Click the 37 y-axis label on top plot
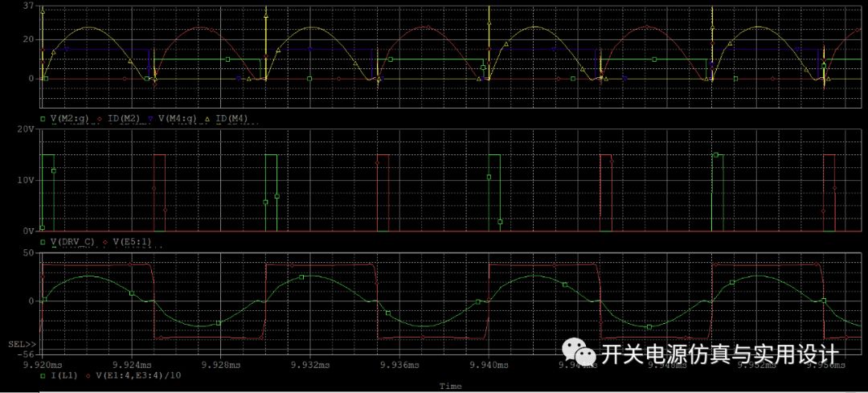 point(28,6)
